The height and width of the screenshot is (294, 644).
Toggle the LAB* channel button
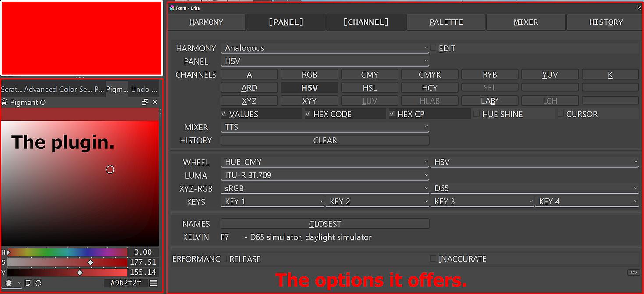490,101
